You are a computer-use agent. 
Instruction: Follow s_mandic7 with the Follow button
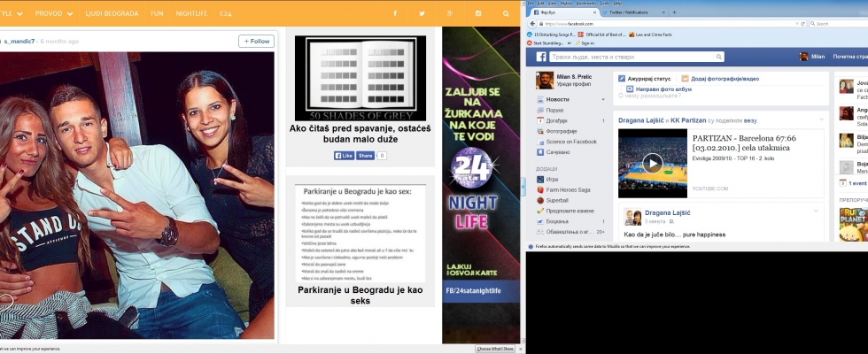click(x=256, y=41)
